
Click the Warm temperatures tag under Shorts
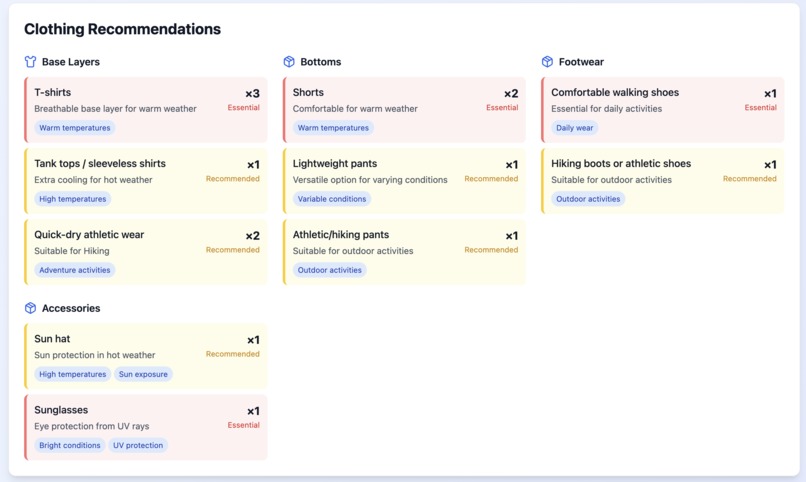[x=333, y=128]
